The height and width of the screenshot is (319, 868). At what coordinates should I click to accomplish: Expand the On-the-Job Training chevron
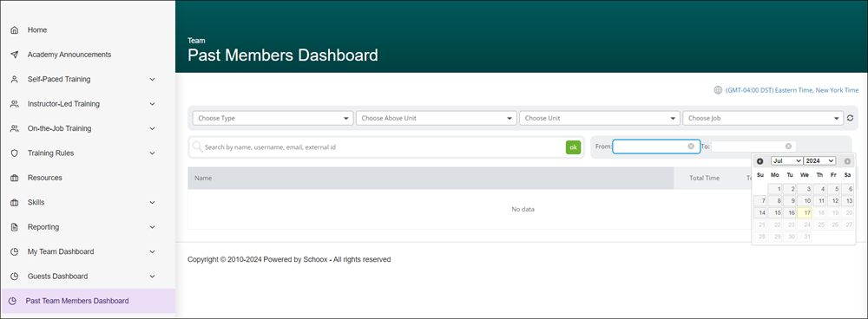pos(152,128)
